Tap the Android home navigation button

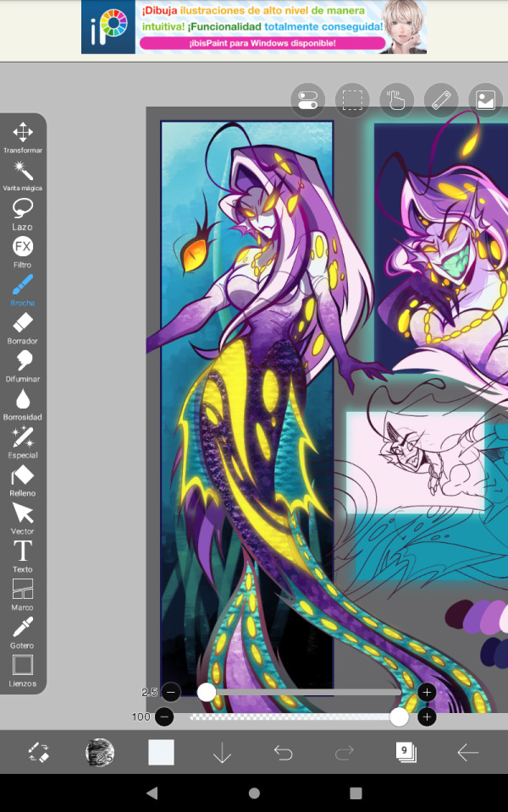coord(254,793)
